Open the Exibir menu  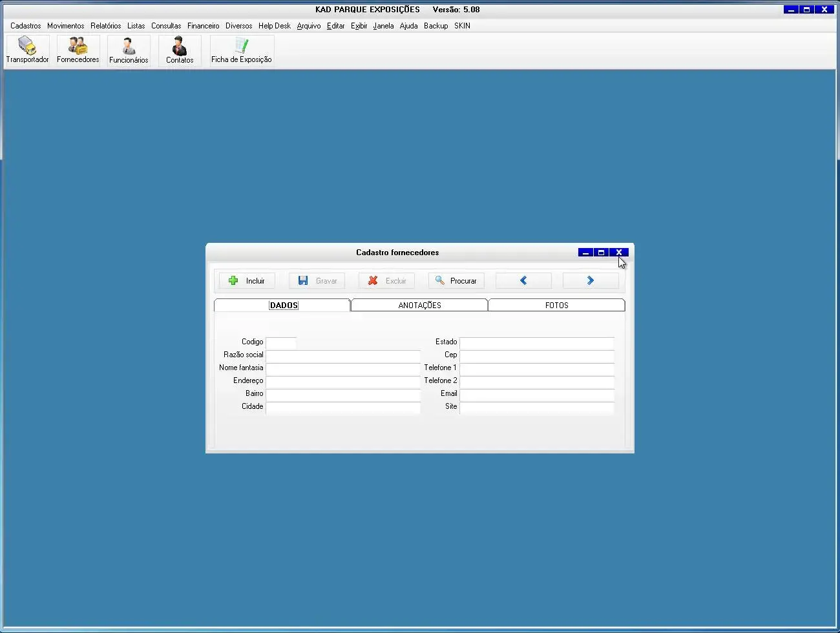click(x=359, y=26)
